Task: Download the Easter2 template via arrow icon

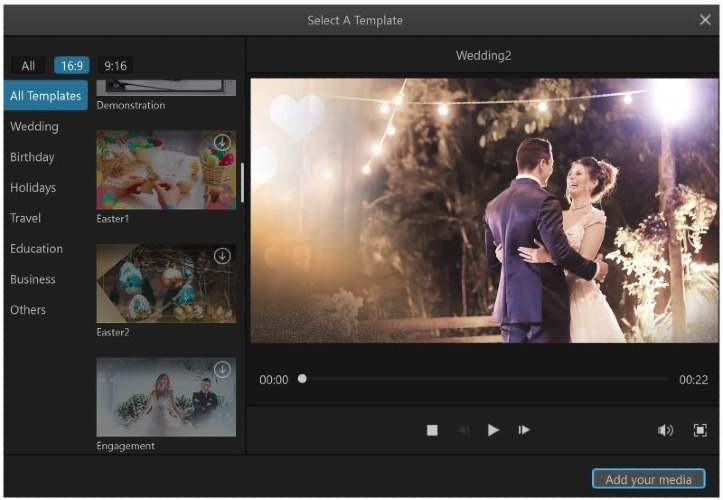Action: 222,256
